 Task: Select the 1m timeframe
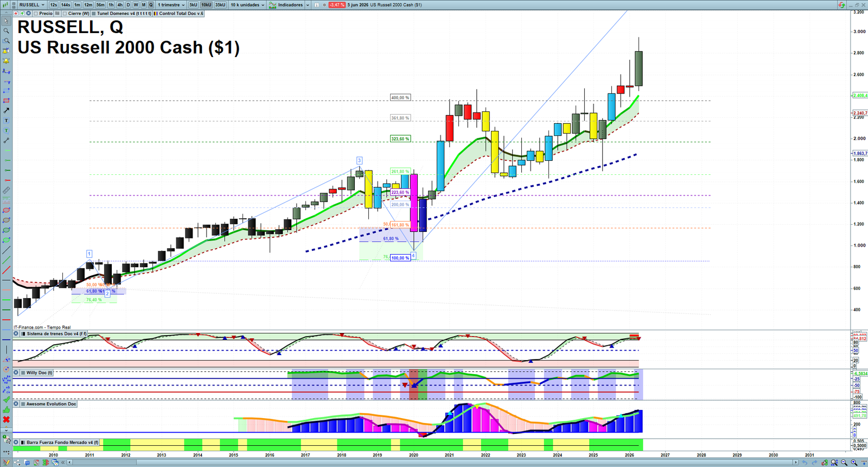pos(77,5)
